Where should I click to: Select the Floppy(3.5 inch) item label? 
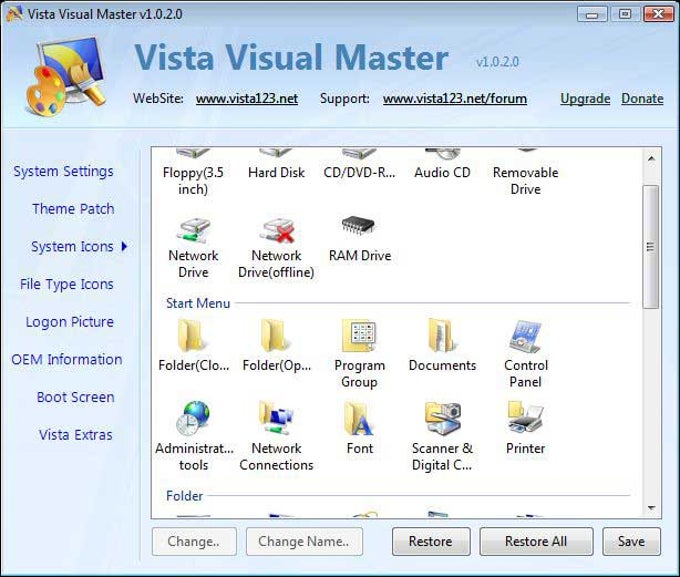click(x=193, y=181)
